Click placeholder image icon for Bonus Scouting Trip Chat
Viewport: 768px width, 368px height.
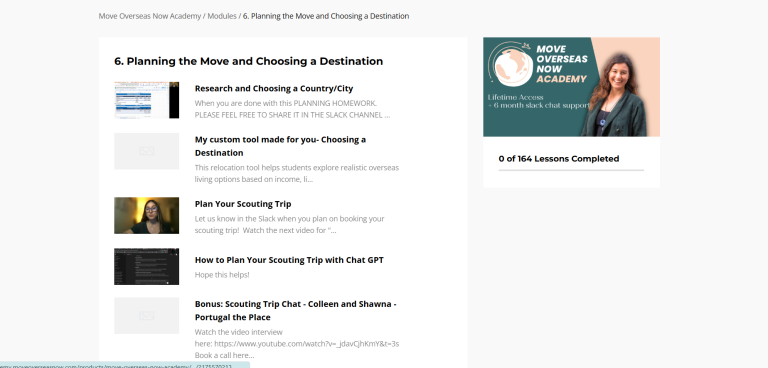point(146,316)
